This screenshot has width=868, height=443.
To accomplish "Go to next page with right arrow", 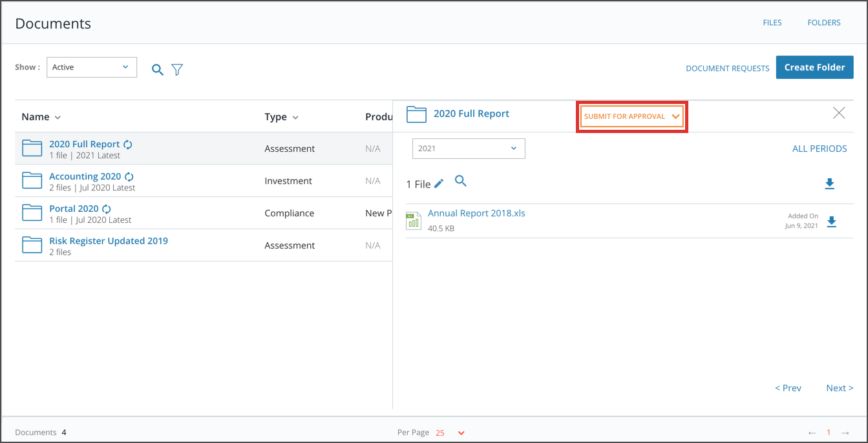I will [x=845, y=433].
